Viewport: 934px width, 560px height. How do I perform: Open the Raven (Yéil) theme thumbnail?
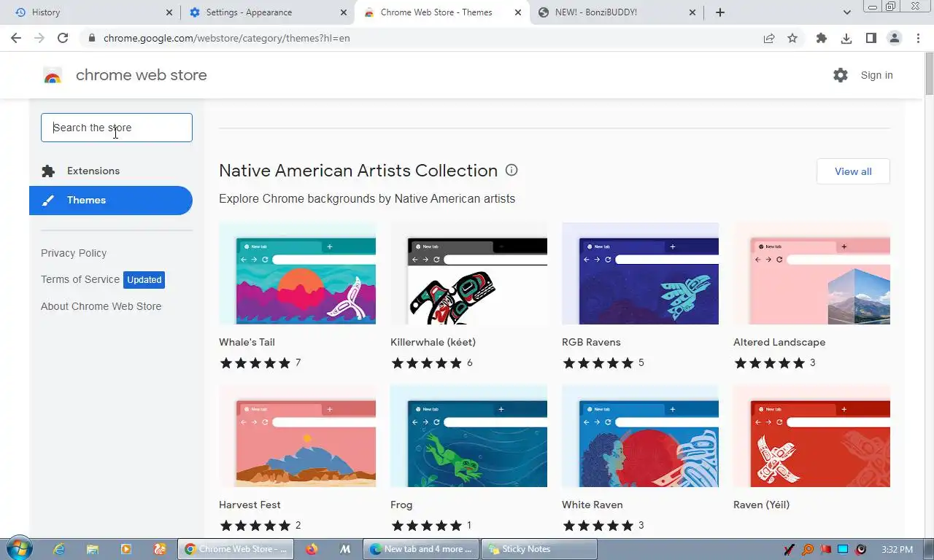coord(811,436)
